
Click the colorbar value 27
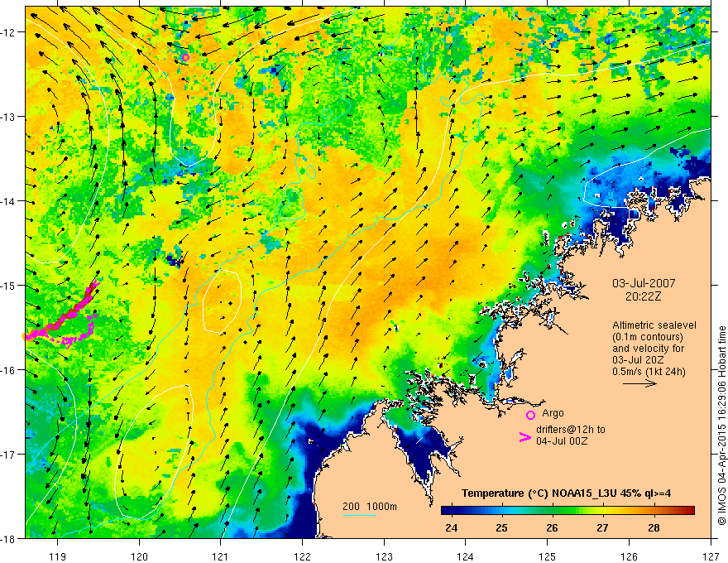602,528
